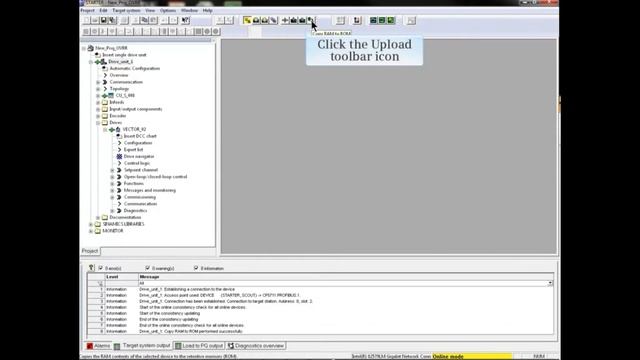
Task: Expand the Open-loop/closed-loop control node
Action: (112, 177)
